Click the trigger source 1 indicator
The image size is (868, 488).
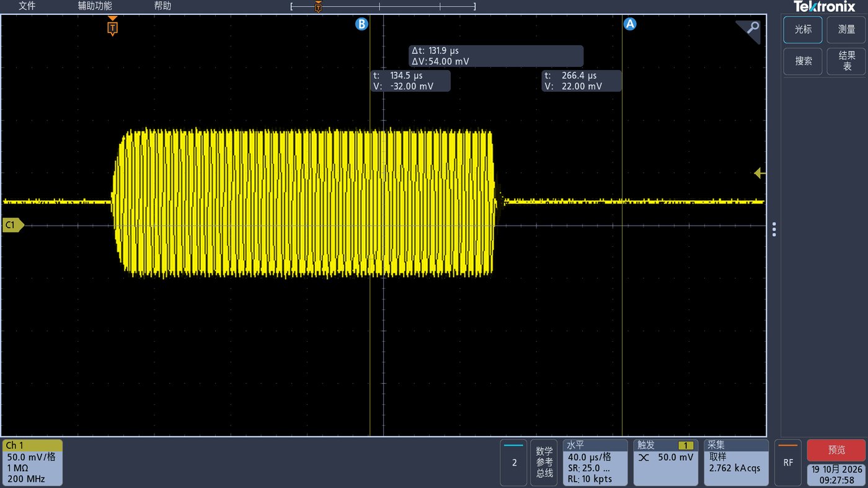pyautogui.click(x=686, y=445)
